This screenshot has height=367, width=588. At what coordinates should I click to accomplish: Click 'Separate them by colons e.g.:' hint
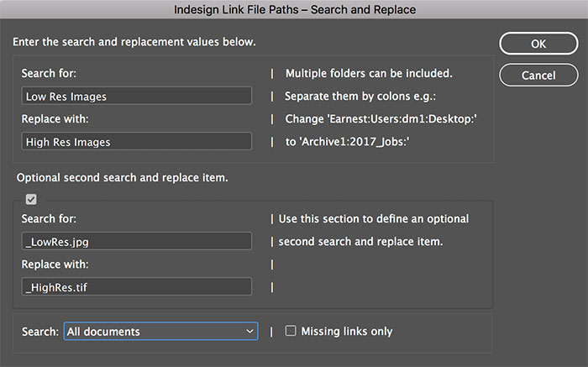(x=360, y=96)
